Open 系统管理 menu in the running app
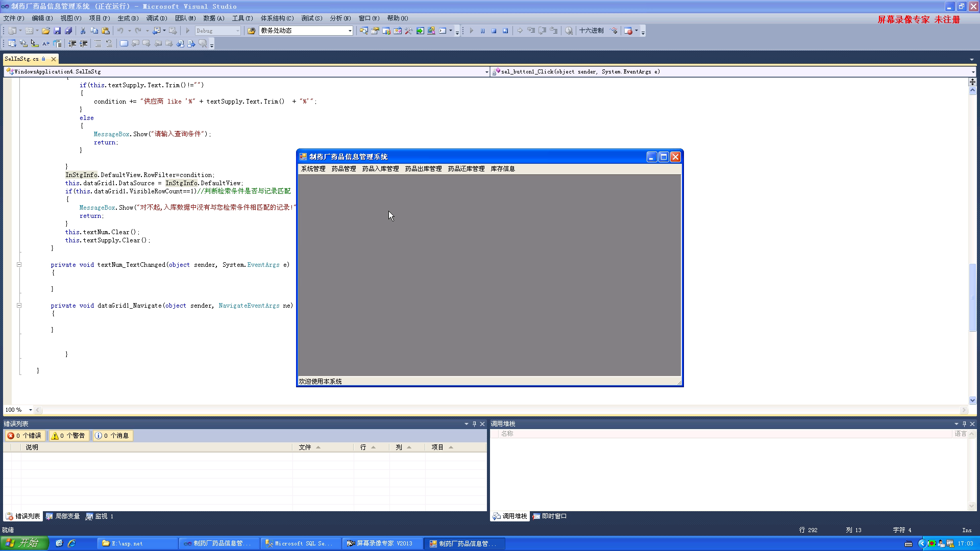 coord(313,169)
